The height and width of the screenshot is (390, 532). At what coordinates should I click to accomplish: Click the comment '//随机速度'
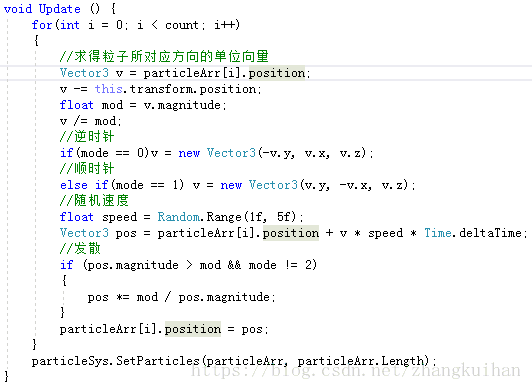pos(94,201)
